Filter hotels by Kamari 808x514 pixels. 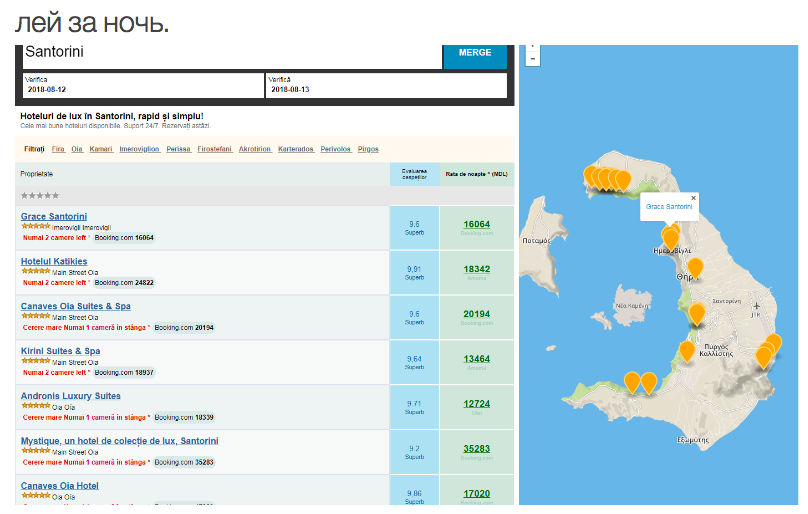(101, 149)
